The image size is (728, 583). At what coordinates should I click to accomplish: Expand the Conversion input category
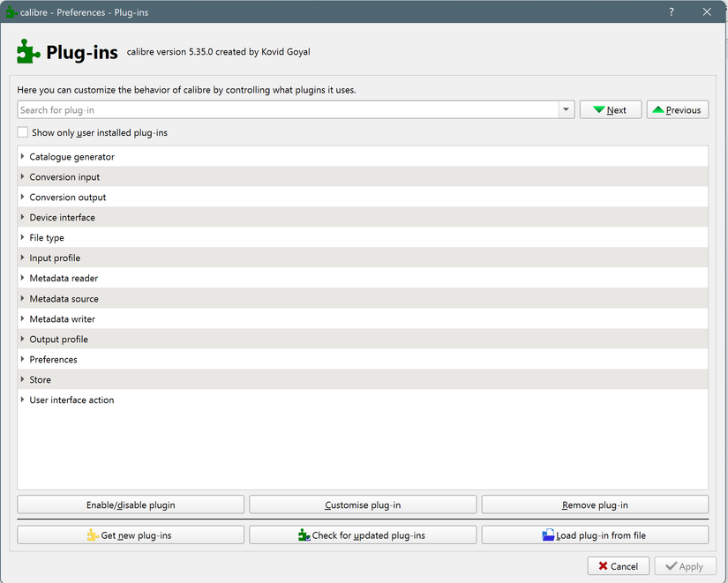coord(22,177)
